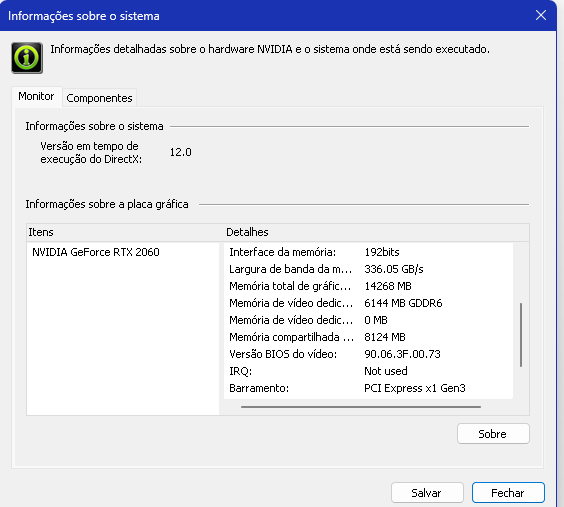
Task: Switch to the Componentes tab
Action: click(99, 98)
